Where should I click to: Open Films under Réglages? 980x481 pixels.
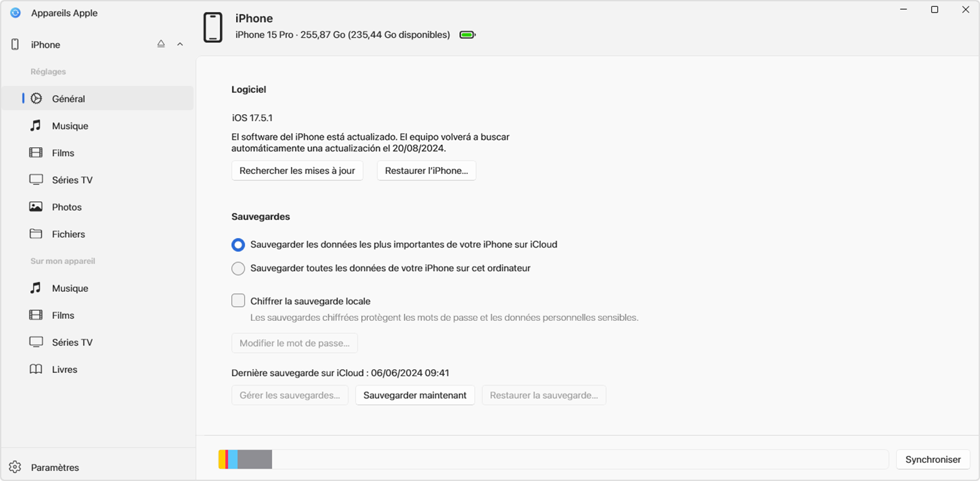pos(97,153)
